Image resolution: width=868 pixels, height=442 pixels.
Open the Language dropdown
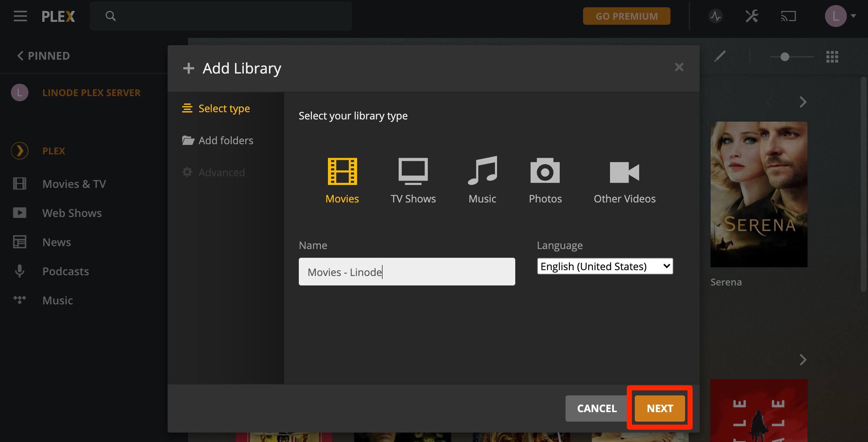tap(605, 266)
